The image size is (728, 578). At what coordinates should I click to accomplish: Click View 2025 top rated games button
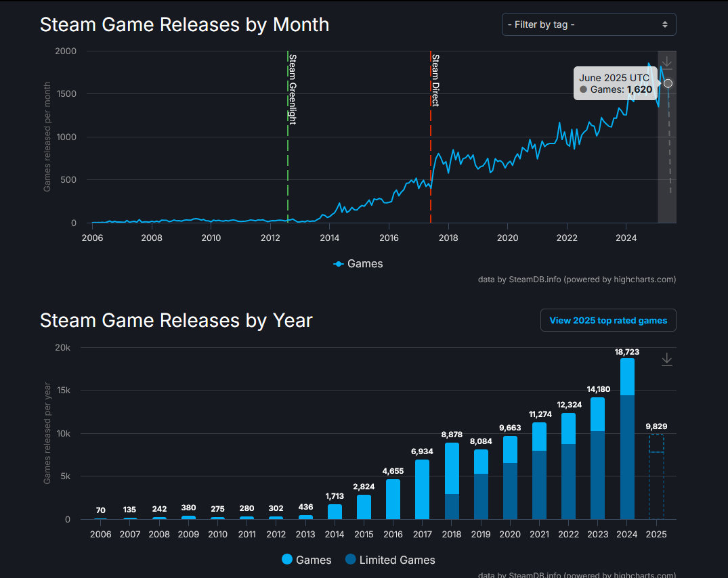[608, 321]
